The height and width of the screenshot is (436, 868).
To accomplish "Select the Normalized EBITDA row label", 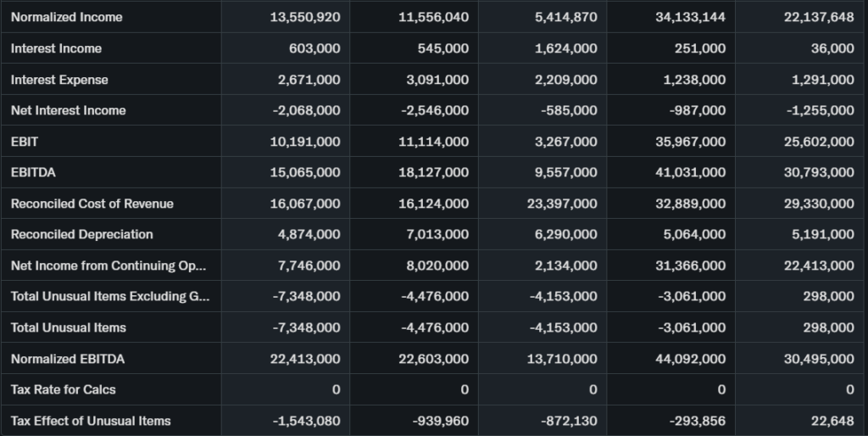I will pyautogui.click(x=67, y=359).
